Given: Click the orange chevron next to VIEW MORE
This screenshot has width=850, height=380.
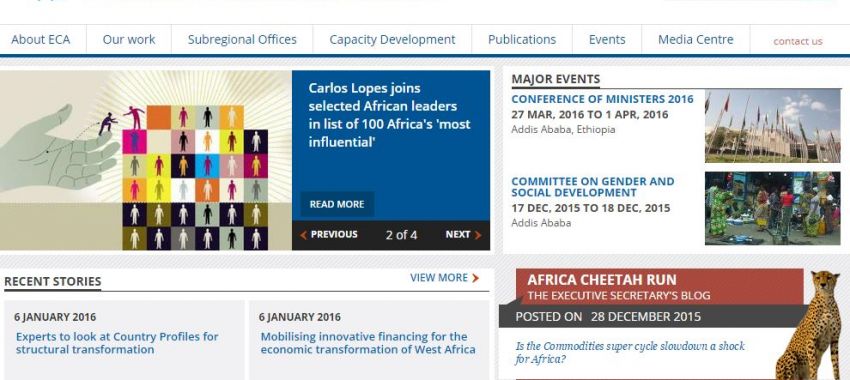Looking at the screenshot, I should point(475,278).
